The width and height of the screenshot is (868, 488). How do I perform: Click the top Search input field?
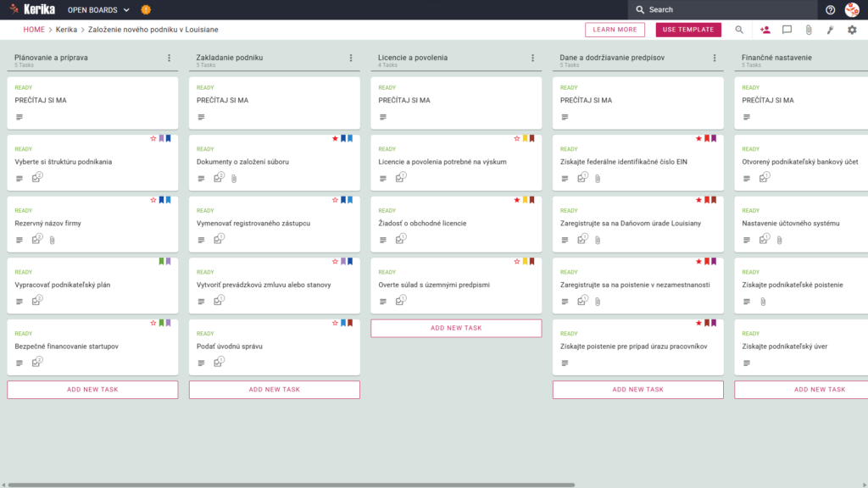722,10
